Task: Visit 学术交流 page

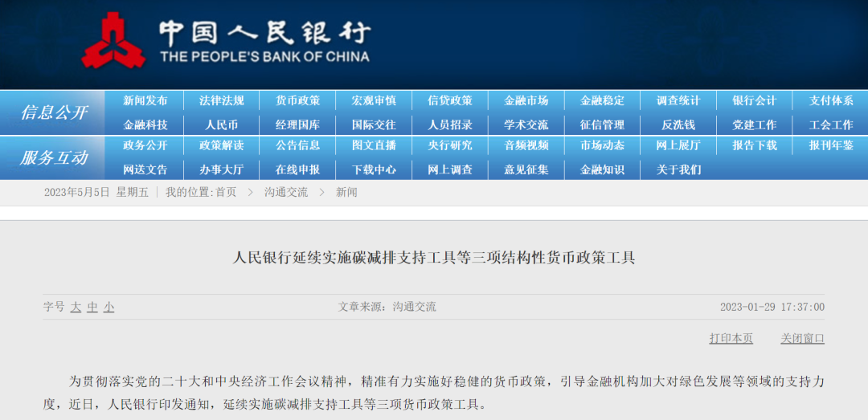Action: coord(526,125)
